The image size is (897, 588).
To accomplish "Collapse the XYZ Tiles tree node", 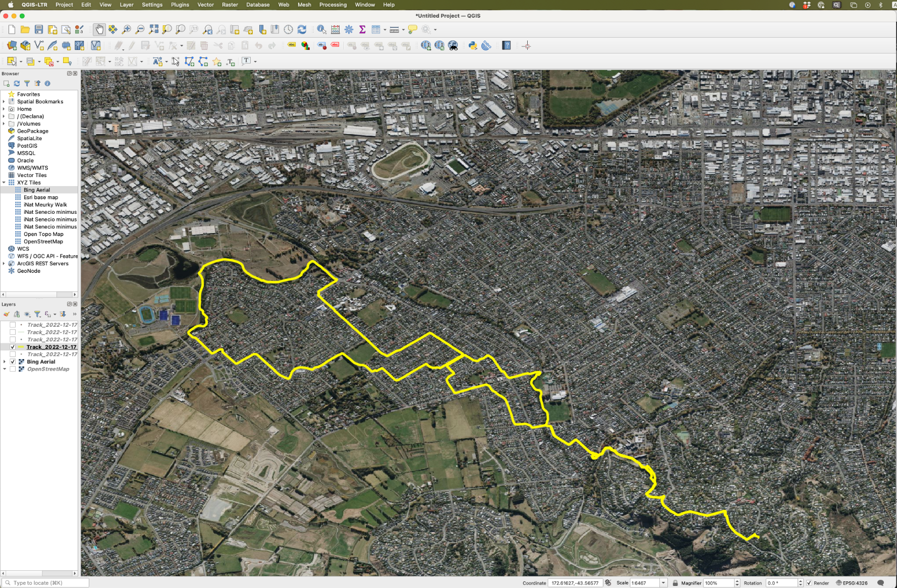I will point(4,183).
